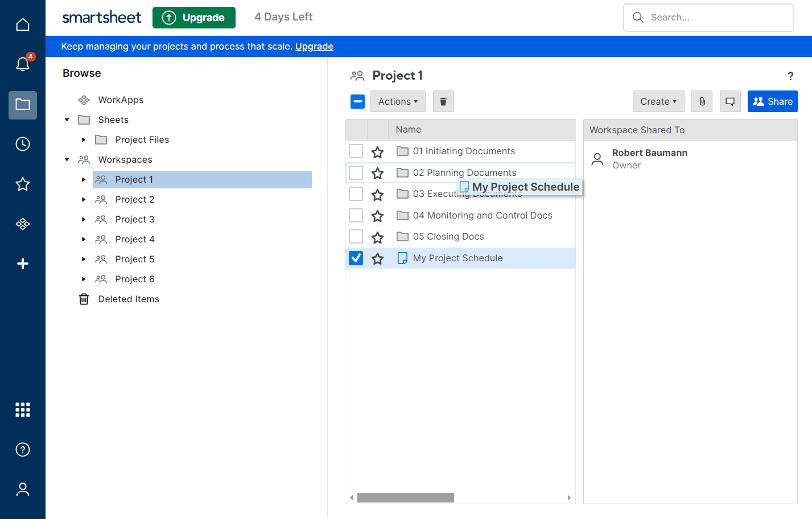This screenshot has height=519, width=812.
Task: Go to Home in the left rail
Action: click(23, 25)
